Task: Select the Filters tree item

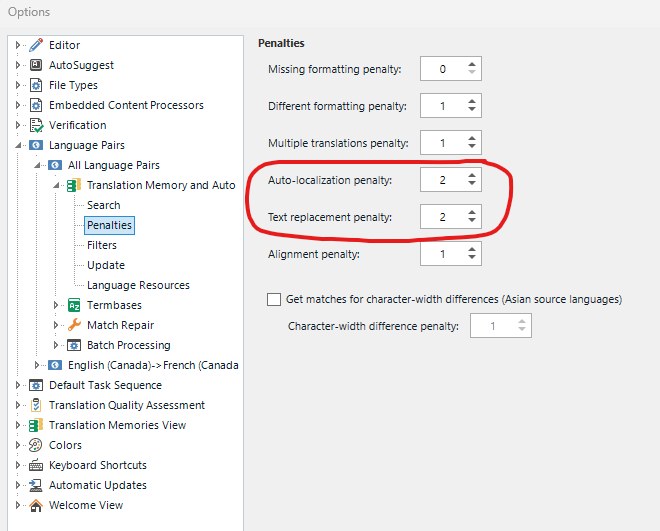Action: (102, 245)
